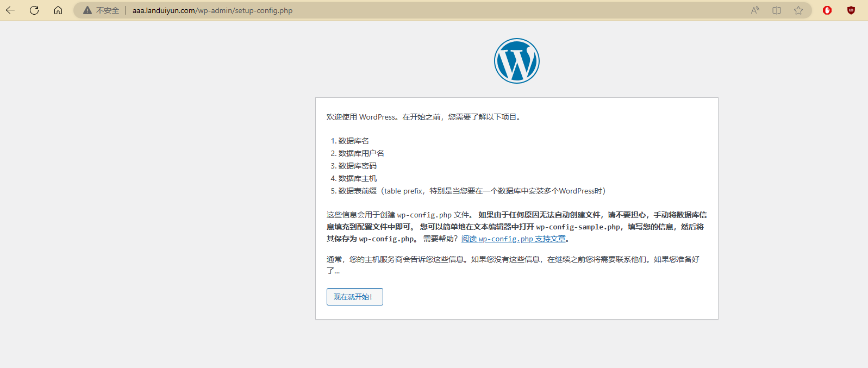The width and height of the screenshot is (868, 368).
Task: Activate the Read aloud icon
Action: (755, 10)
